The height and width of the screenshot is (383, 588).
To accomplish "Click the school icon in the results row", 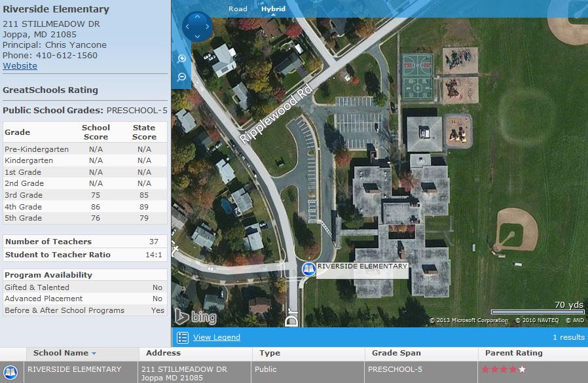I will click(x=10, y=373).
